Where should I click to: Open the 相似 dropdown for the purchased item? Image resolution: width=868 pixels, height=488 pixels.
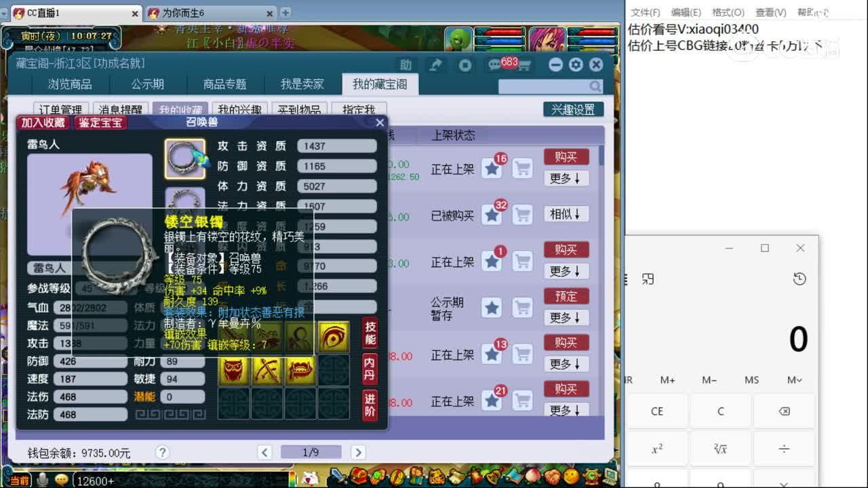tap(566, 214)
